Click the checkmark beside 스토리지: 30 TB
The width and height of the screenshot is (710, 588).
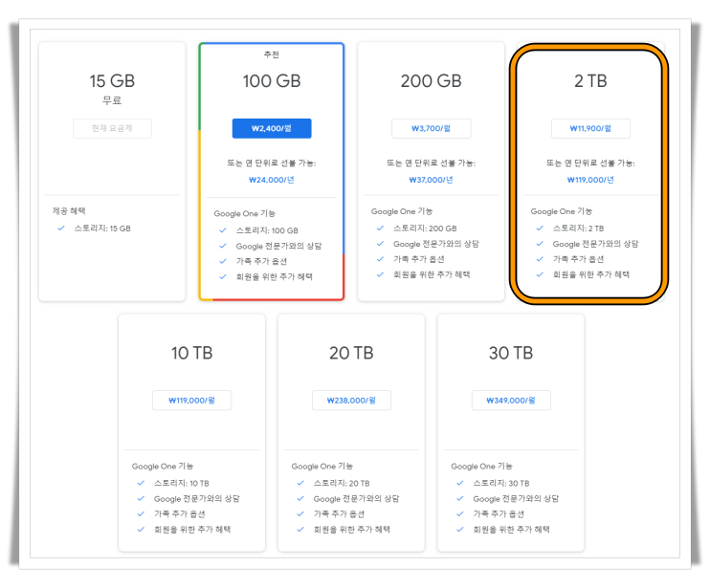pyautogui.click(x=460, y=483)
